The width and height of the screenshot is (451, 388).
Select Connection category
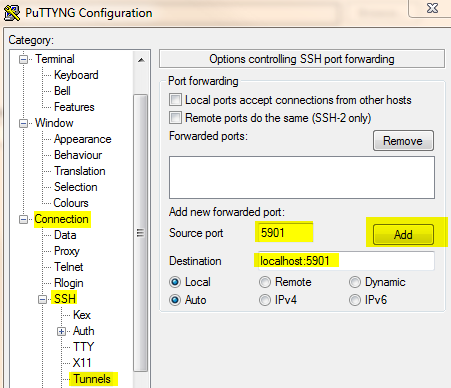[62, 219]
